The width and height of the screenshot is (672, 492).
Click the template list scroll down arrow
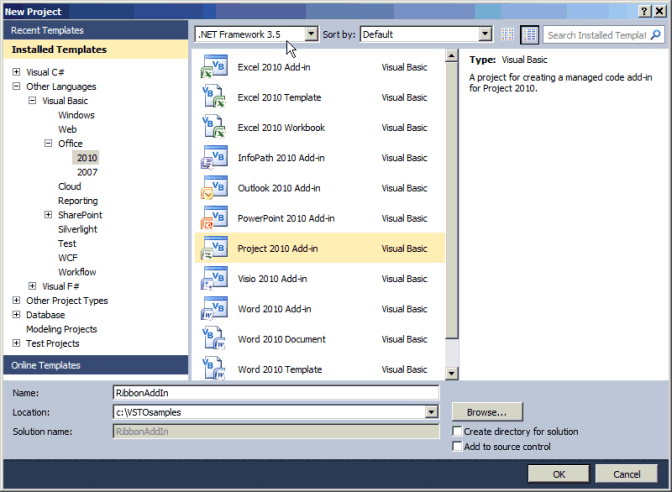click(451, 373)
